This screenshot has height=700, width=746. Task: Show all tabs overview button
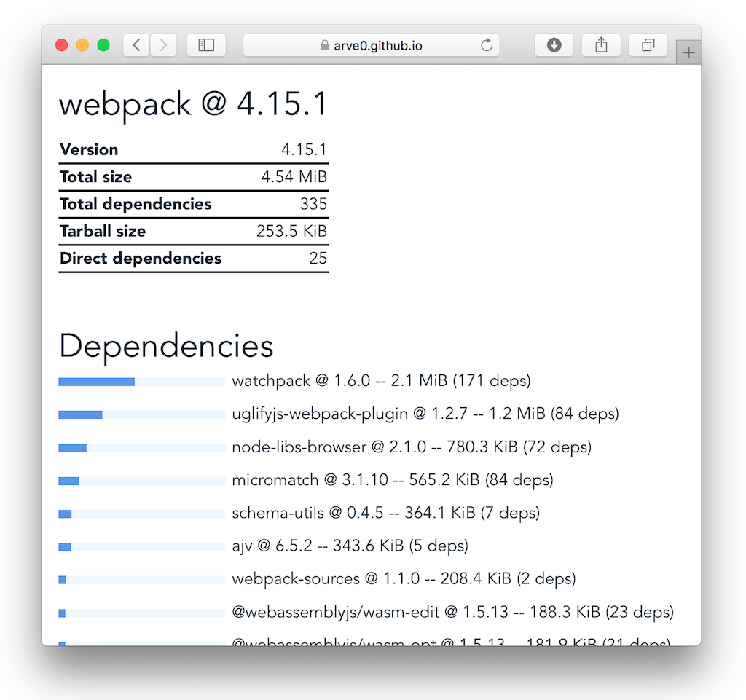pos(648,45)
